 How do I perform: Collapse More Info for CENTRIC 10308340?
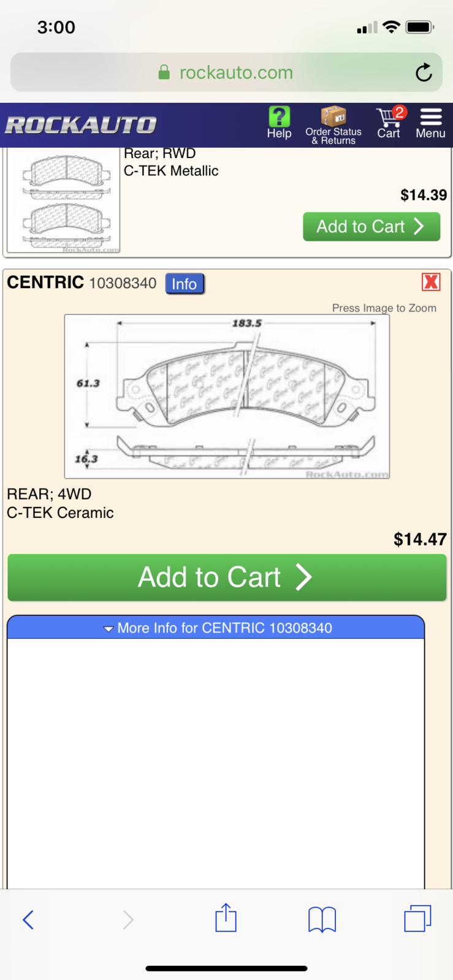(216, 628)
